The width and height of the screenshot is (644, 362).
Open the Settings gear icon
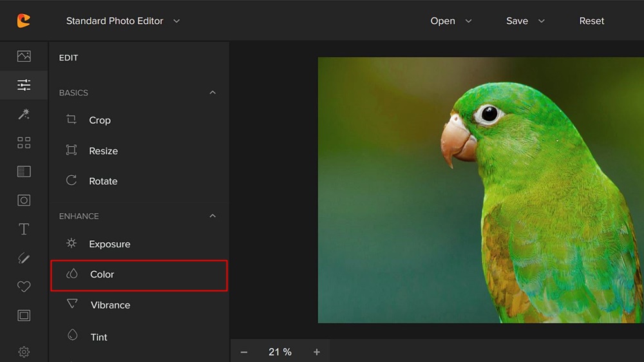24,352
